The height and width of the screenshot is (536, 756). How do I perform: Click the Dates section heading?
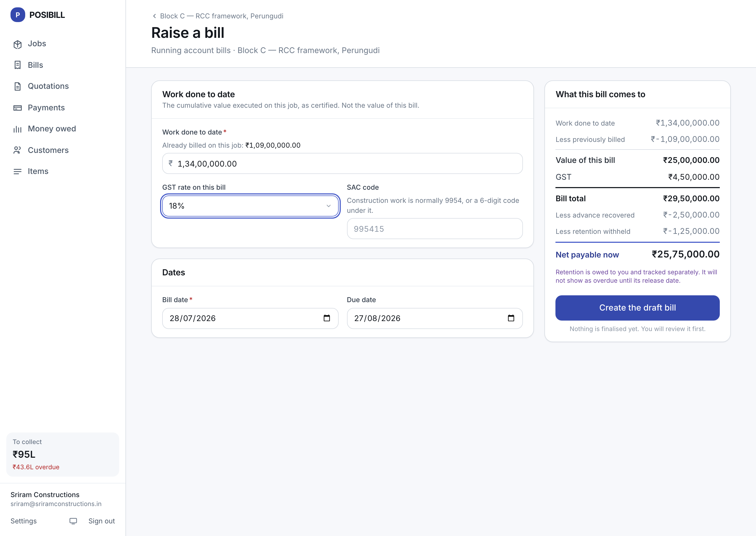click(x=174, y=272)
